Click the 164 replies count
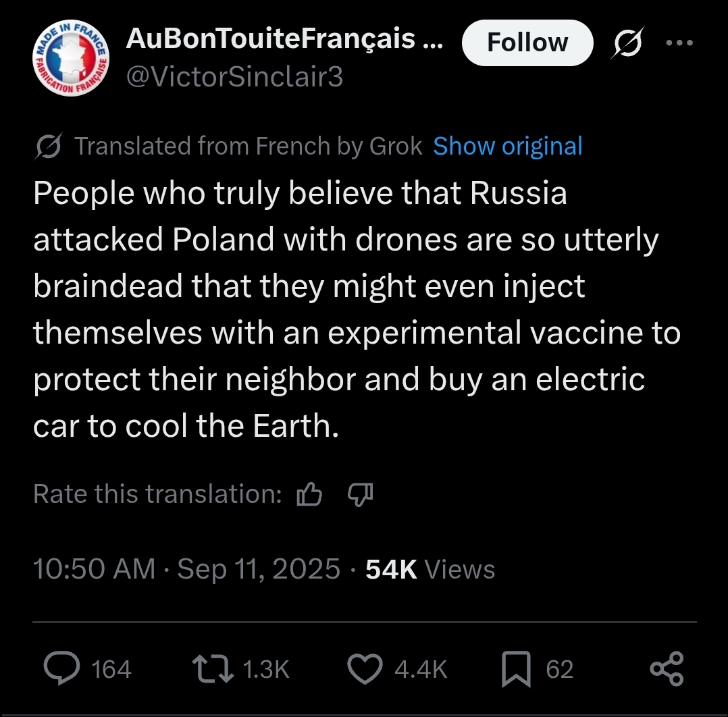The width and height of the screenshot is (728, 717). pyautogui.click(x=111, y=669)
